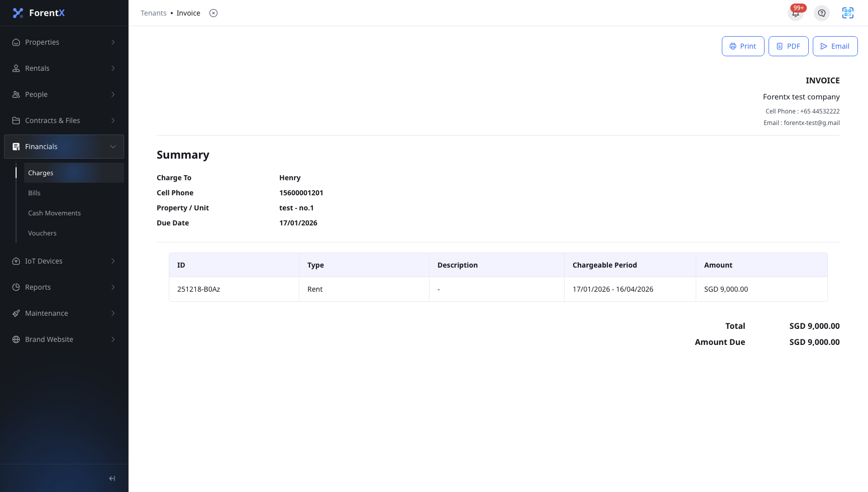Expand the IoT Devices chevron
Image resolution: width=868 pixels, height=492 pixels.
point(113,261)
